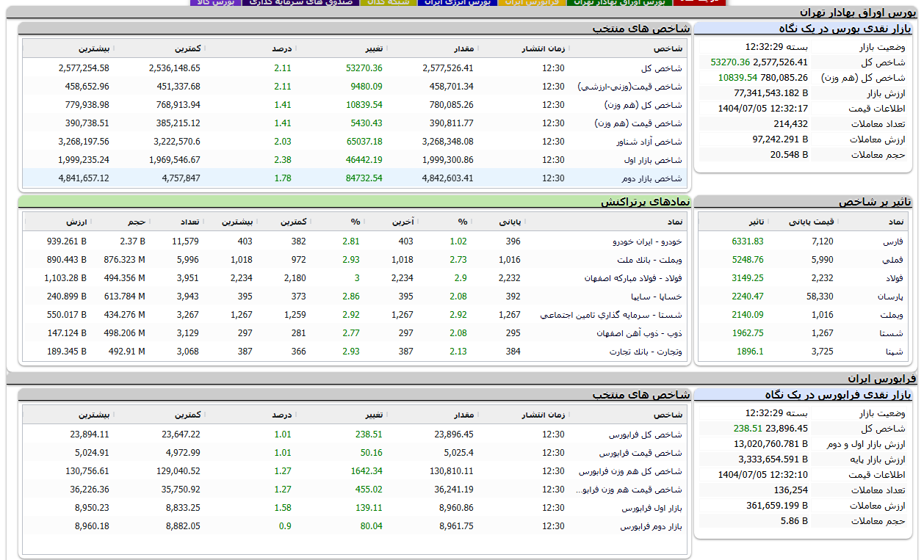Open شستا - سرمایه گذاری تامین اجتماعی

(x=611, y=315)
